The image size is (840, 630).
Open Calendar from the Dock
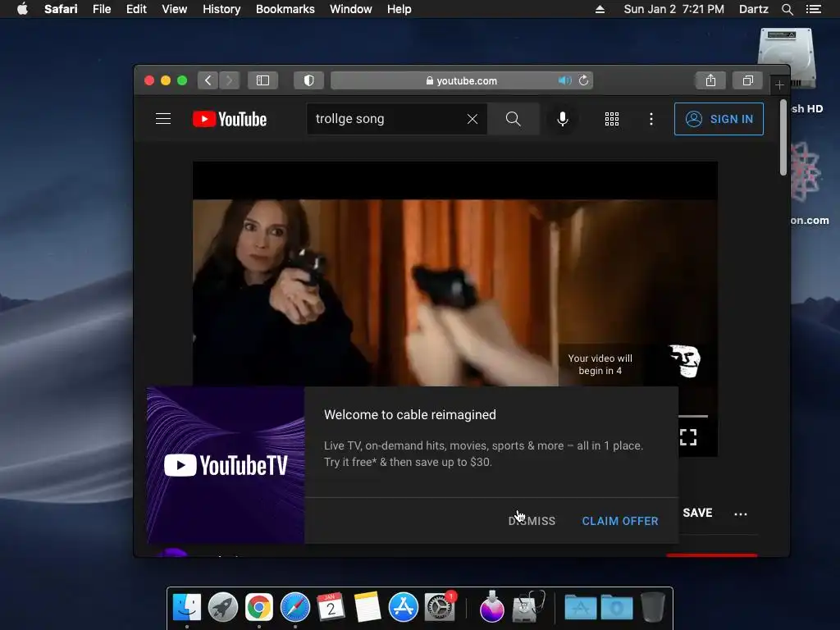coord(331,608)
